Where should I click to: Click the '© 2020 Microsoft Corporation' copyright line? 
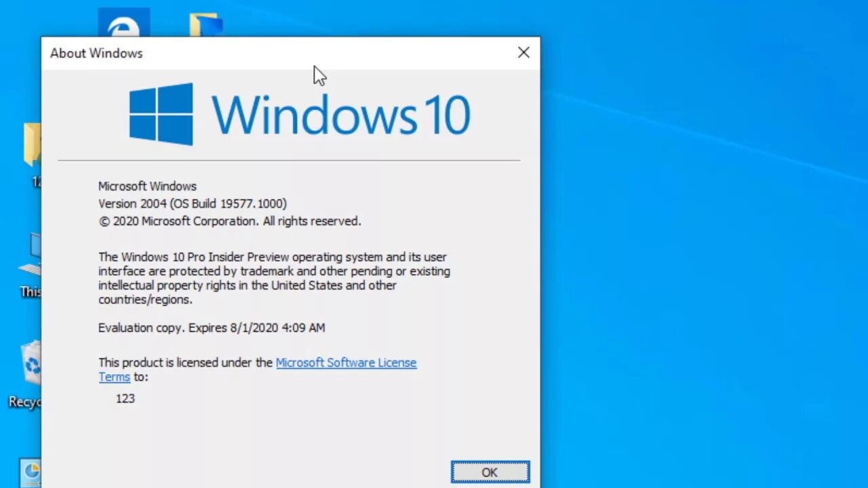[230, 221]
